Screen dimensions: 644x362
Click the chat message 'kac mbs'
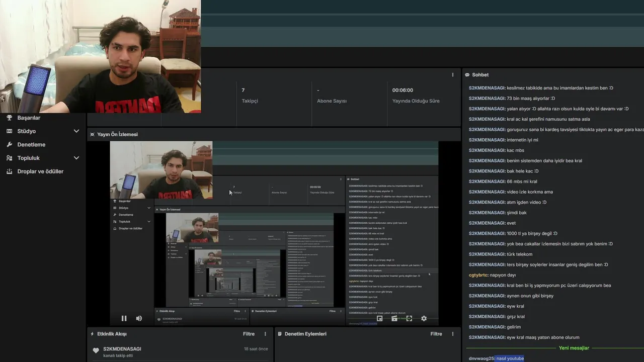515,150
